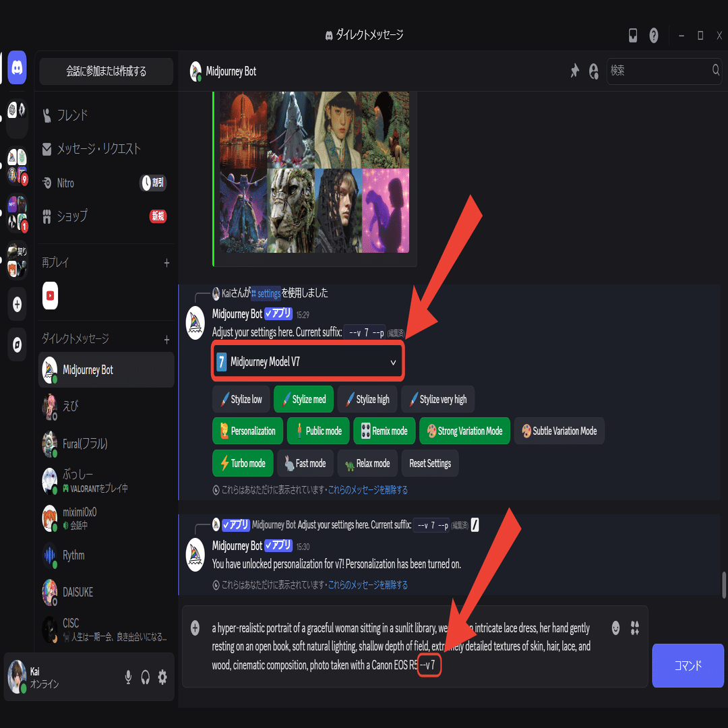Screen dimensions: 728x728
Task: Open the YouTube activity icon under 再プレイ
Action: (x=50, y=295)
